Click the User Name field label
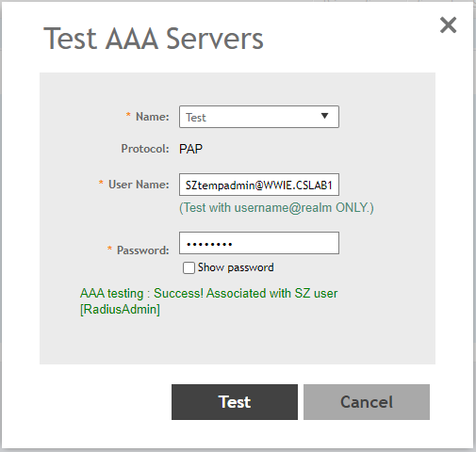Screen dimensions: 476x452 [139, 185]
